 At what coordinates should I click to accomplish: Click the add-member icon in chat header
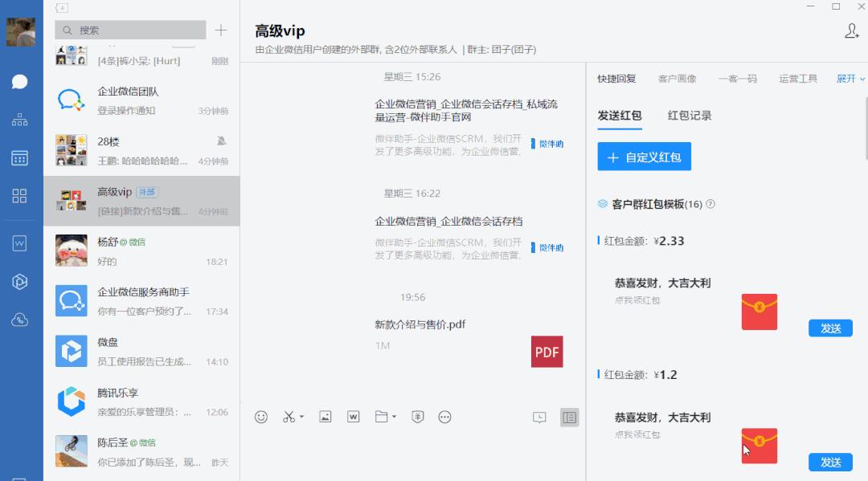point(851,31)
